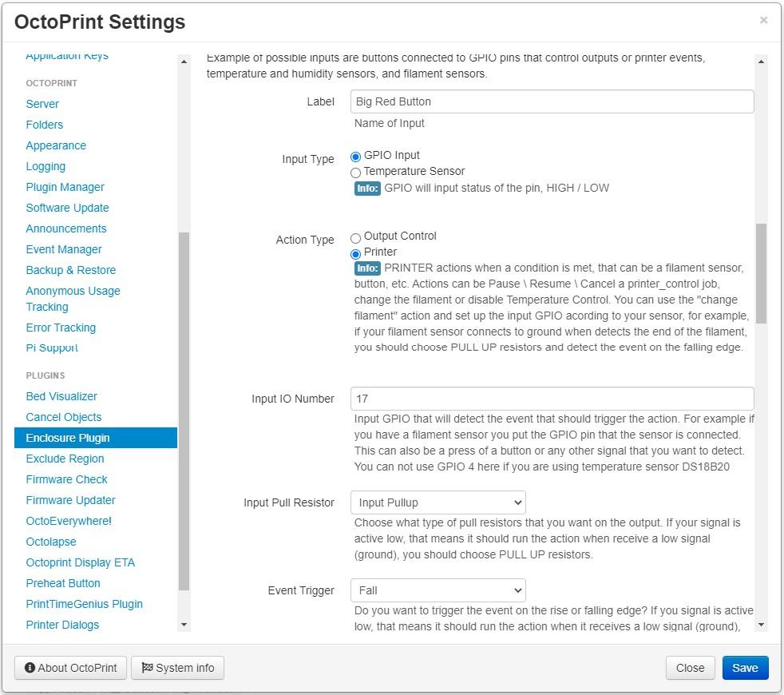Click the content pane scrollbar thumb
This screenshot has width=784, height=695.
[x=761, y=273]
